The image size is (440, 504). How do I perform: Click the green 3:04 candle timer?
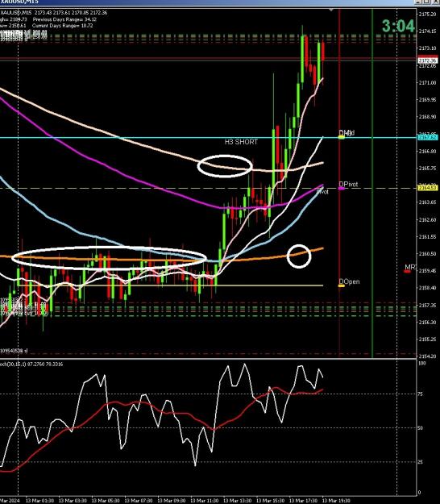point(398,26)
